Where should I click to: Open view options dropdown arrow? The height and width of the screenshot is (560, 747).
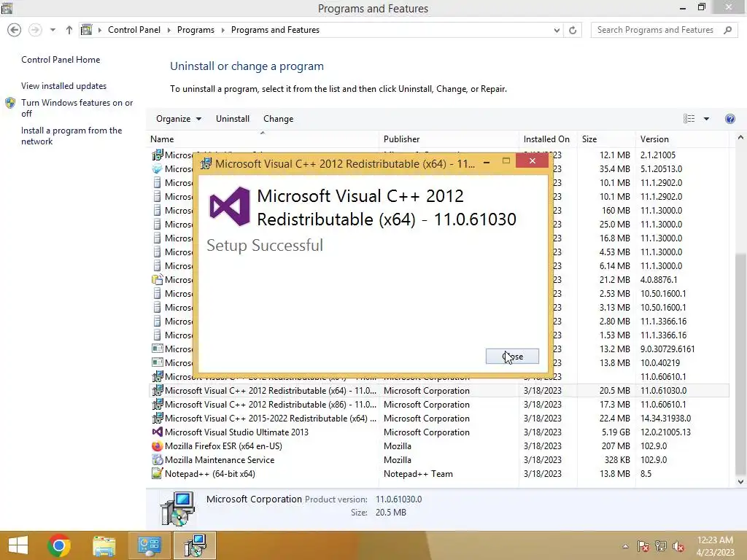[x=706, y=119]
